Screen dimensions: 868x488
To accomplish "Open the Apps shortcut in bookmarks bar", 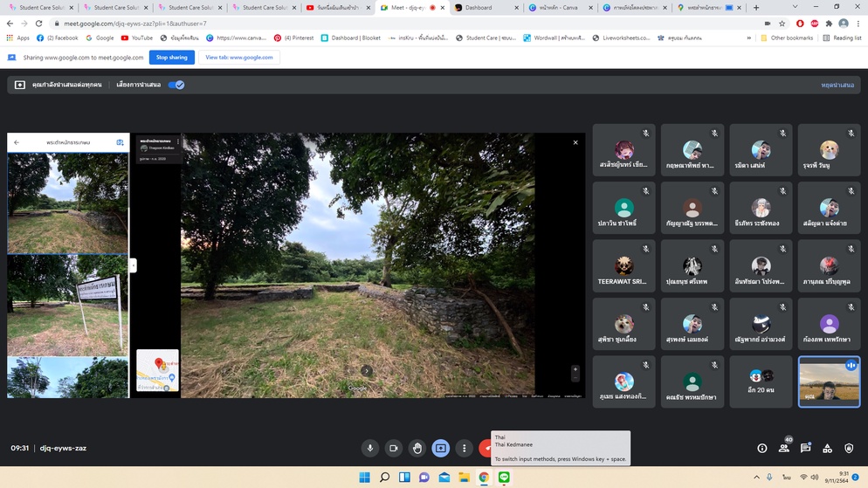I will click(x=17, y=38).
